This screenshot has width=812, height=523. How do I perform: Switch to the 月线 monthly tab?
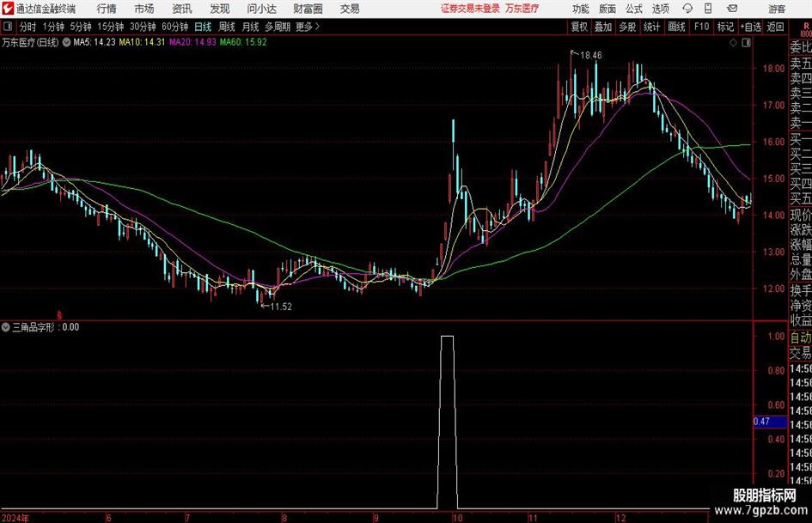pyautogui.click(x=251, y=27)
